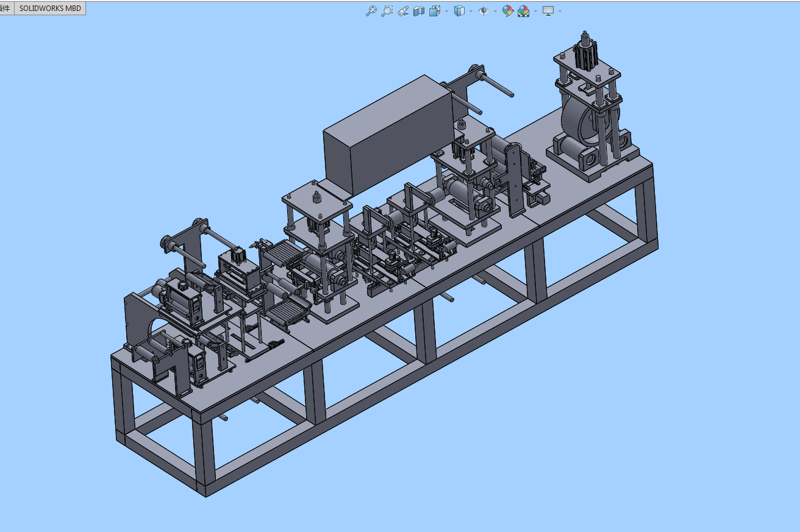Viewport: 800px width, 532px height.
Task: Expand the View Orientation dropdown arrow
Action: [446, 11]
